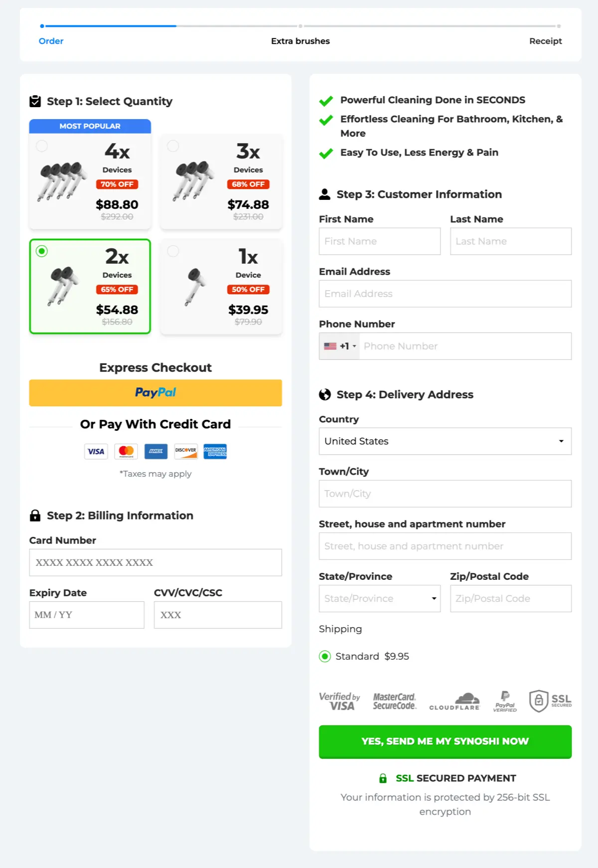Open the Country dropdown
Screen dimensions: 598x868
pos(445,441)
